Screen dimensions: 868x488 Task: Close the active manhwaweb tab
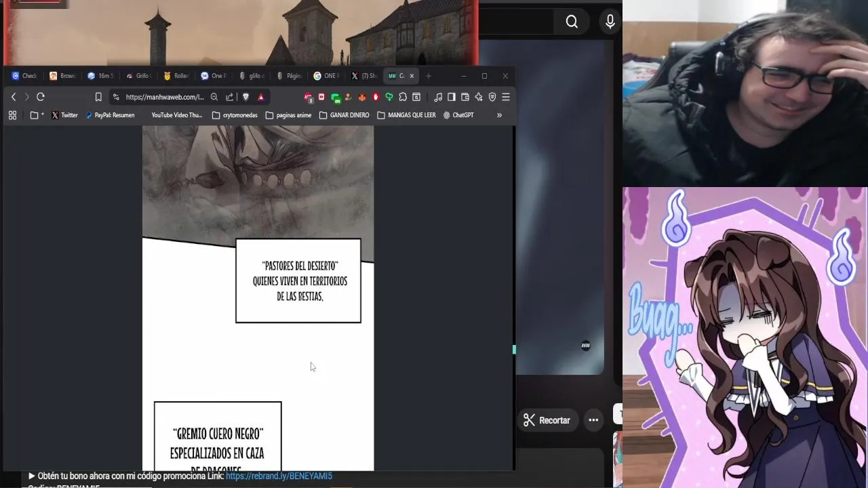(412, 76)
